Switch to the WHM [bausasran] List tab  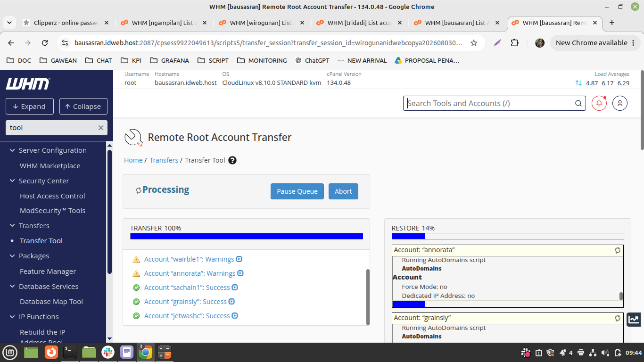(456, 23)
